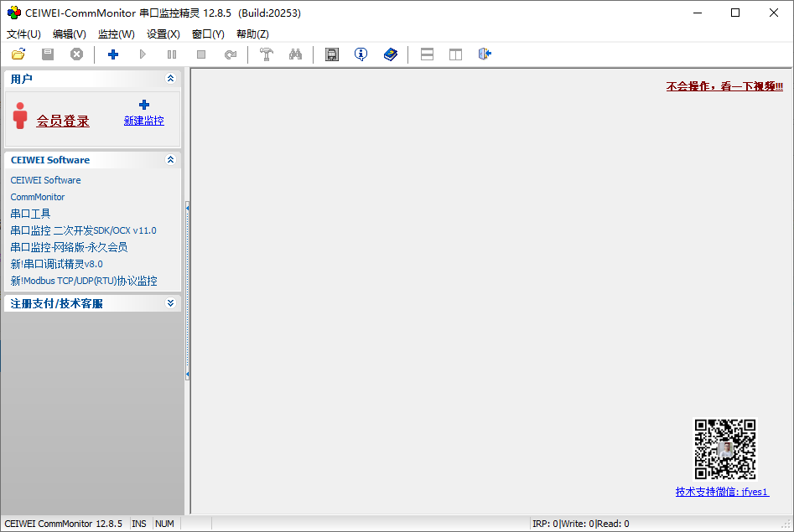Click the blue plus new monitor icon
This screenshot has width=794, height=532.
(113, 54)
